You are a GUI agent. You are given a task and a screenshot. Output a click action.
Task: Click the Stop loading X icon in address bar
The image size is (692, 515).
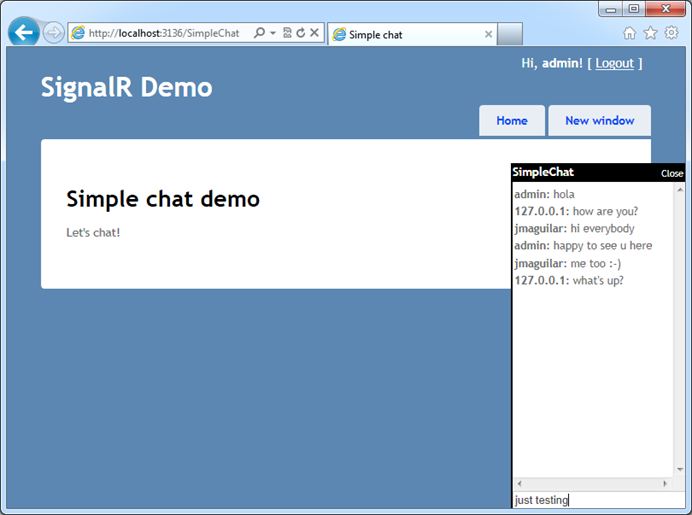point(314,33)
